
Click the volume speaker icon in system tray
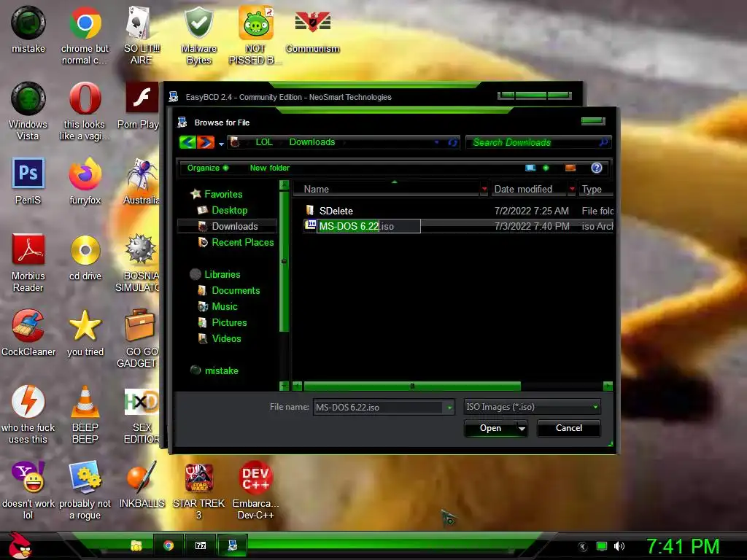click(x=619, y=546)
